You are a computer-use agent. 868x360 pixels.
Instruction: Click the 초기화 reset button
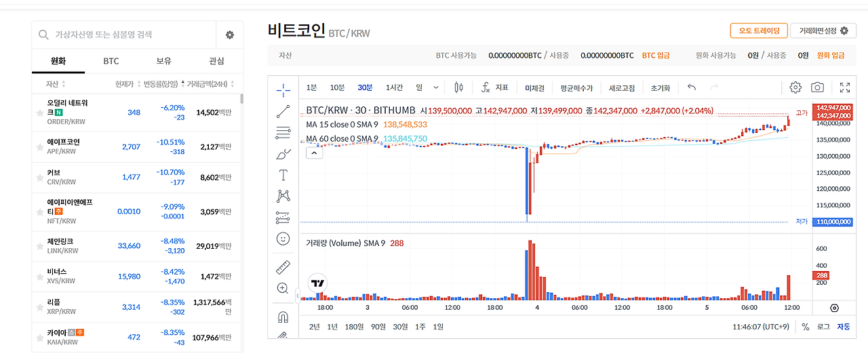pyautogui.click(x=660, y=88)
